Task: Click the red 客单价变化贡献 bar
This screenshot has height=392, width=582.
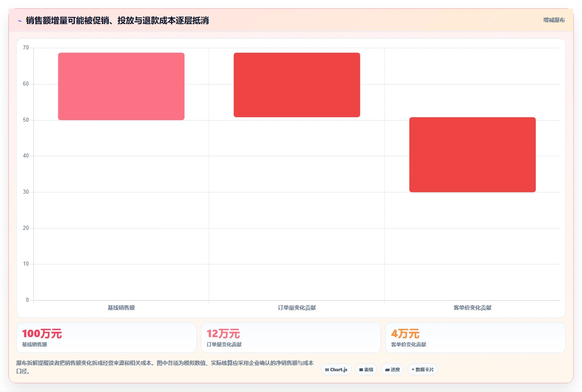Action: tap(472, 155)
